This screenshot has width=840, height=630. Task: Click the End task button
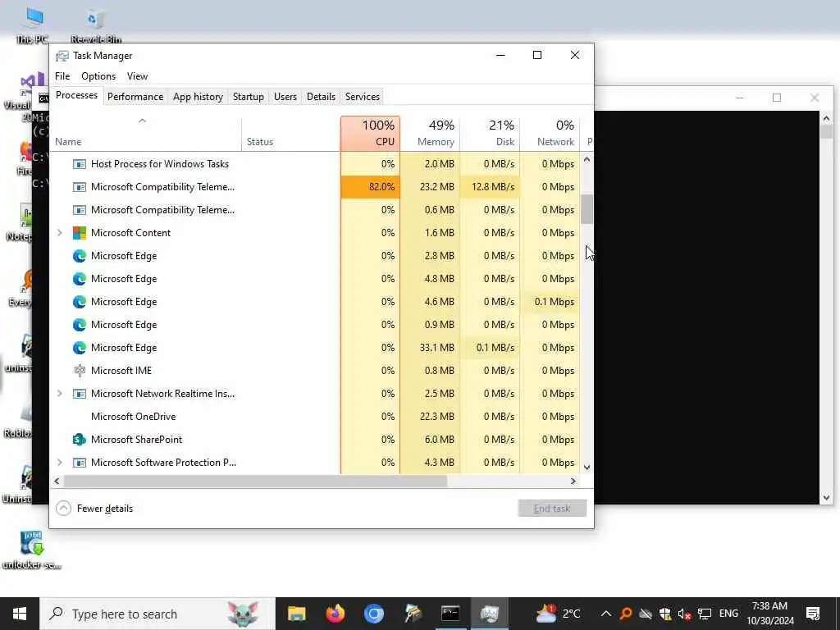tap(552, 509)
